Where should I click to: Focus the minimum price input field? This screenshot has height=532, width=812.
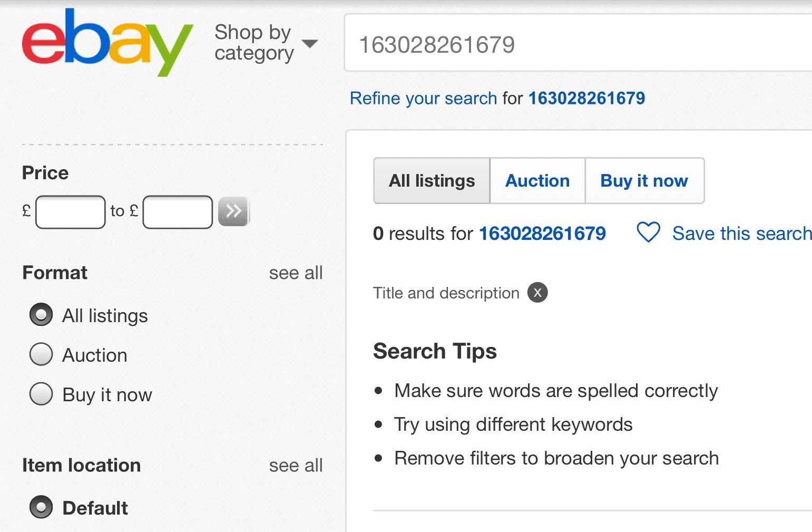click(71, 212)
